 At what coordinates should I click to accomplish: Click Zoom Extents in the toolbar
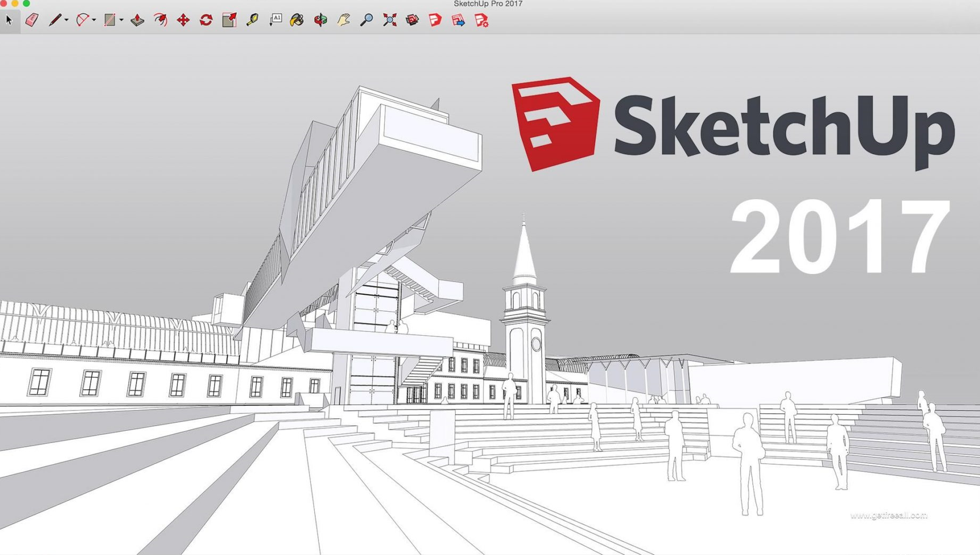click(x=390, y=20)
